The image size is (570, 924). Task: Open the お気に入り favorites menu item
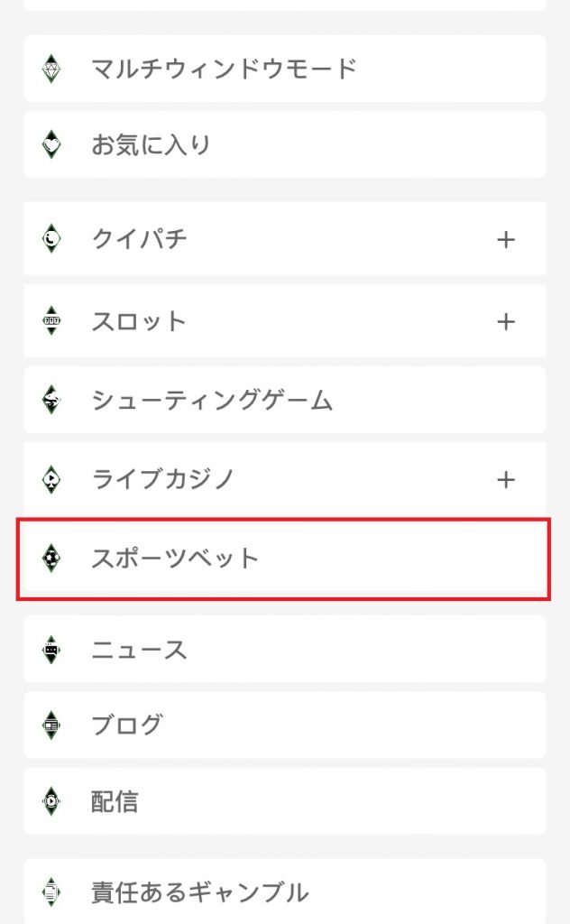tap(151, 144)
